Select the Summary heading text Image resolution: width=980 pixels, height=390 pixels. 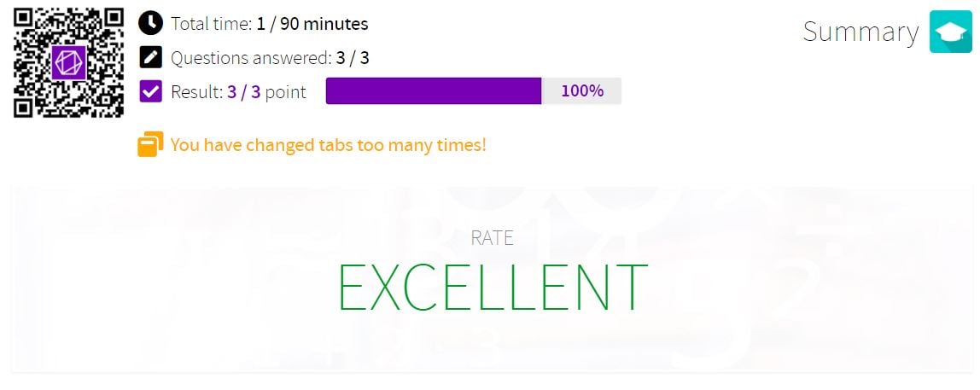pyautogui.click(x=860, y=32)
